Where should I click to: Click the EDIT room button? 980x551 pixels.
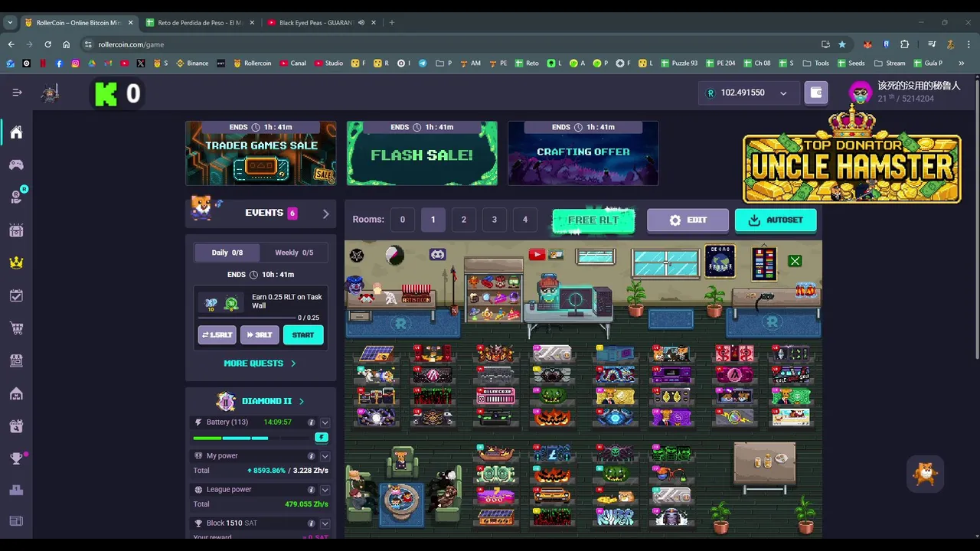688,220
